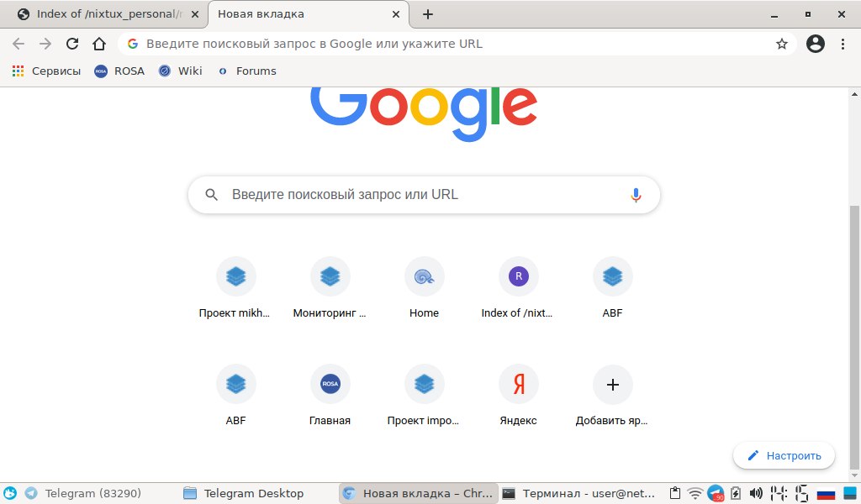
Task: Open the Wi-Fi network tray icon
Action: coord(695,493)
